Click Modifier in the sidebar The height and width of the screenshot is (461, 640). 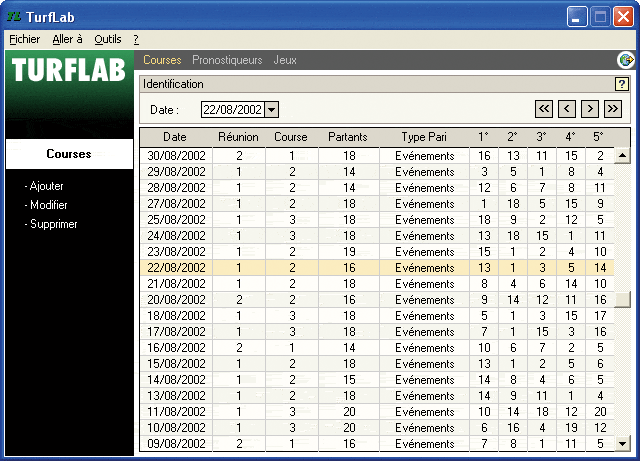coord(49,205)
